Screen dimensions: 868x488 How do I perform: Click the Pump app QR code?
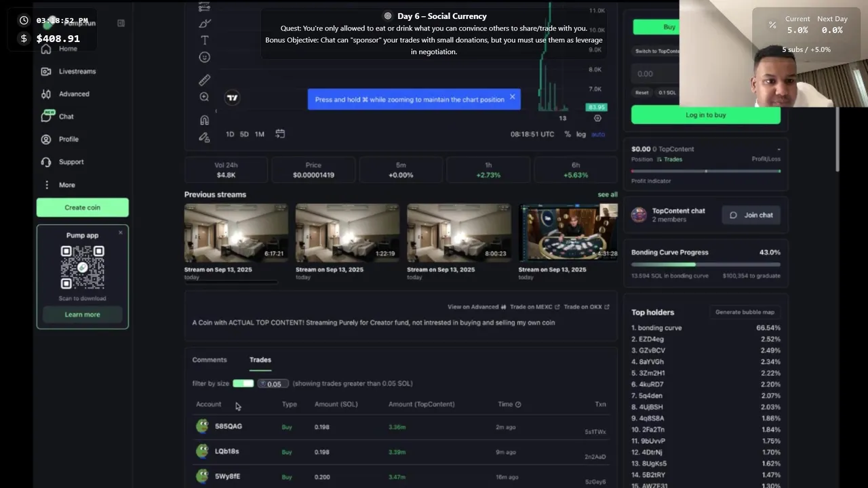pos(82,267)
